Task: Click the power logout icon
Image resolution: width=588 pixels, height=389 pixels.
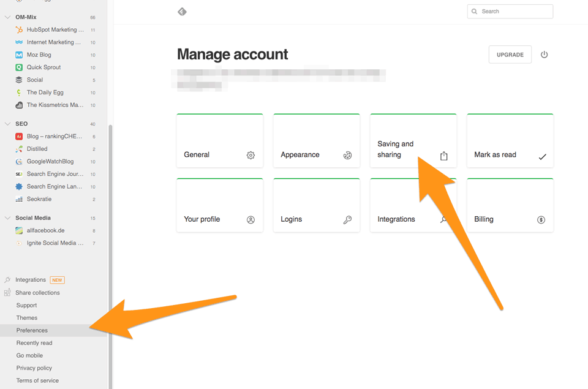Action: 544,55
